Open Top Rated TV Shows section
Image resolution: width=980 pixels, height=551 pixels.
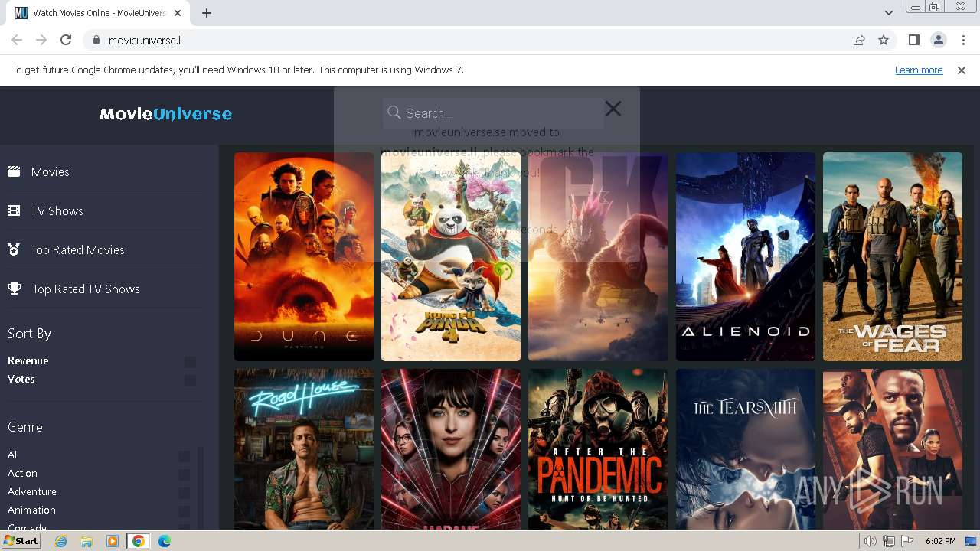click(x=86, y=289)
